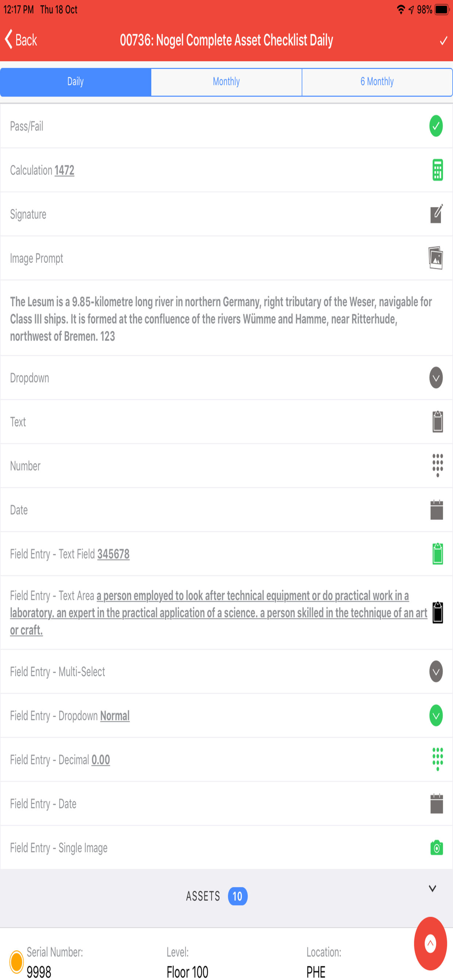Go Back to previous screen
The width and height of the screenshot is (453, 980).
click(21, 40)
